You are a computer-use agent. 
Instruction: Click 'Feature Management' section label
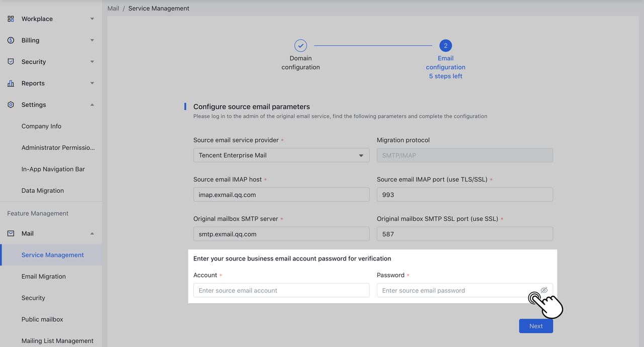pos(38,213)
